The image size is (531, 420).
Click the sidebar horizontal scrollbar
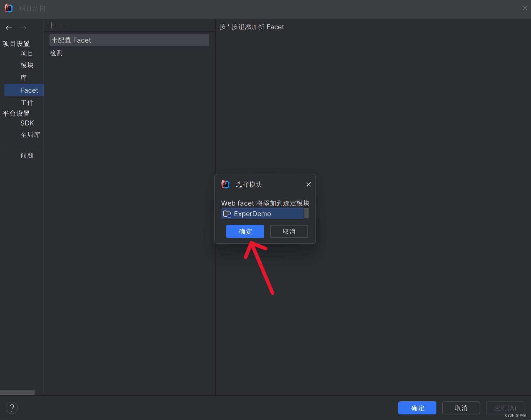click(x=17, y=392)
